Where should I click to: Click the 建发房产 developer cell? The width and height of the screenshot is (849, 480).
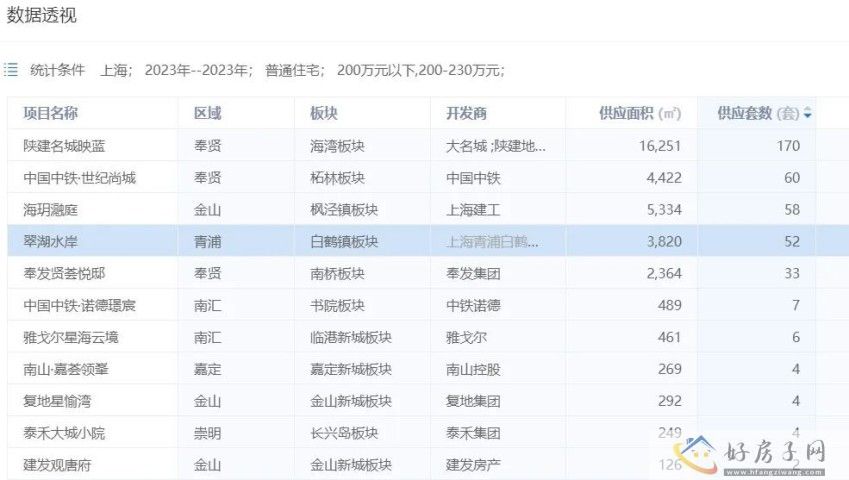[x=473, y=465]
